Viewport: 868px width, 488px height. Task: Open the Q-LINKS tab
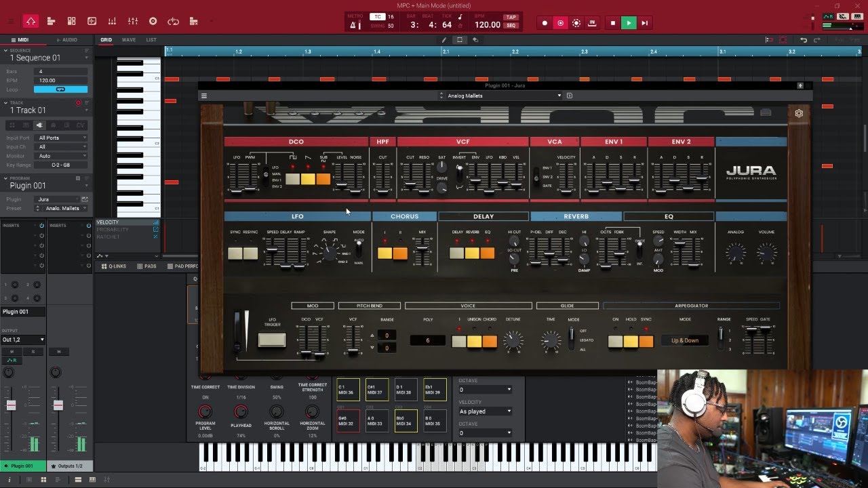114,266
